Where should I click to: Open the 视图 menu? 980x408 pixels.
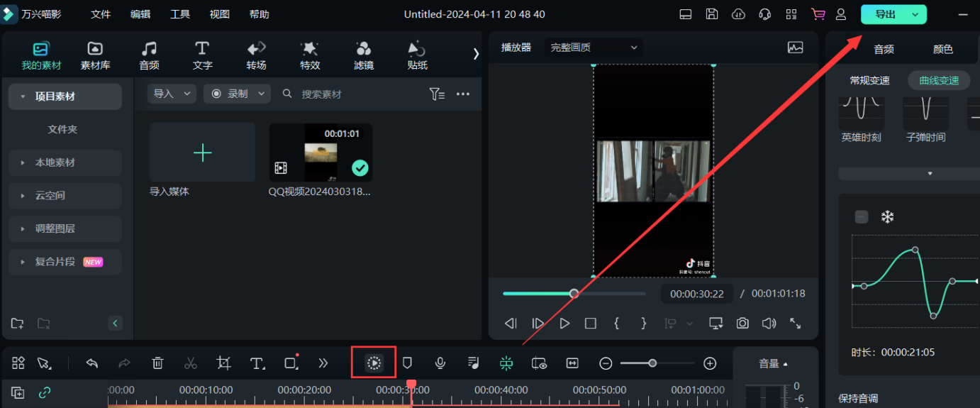tap(220, 14)
